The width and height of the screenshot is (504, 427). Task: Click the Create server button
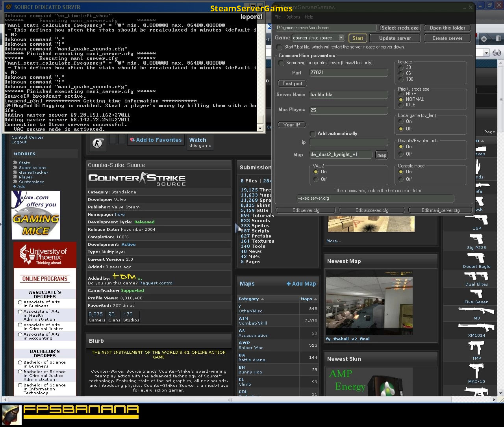click(x=447, y=38)
